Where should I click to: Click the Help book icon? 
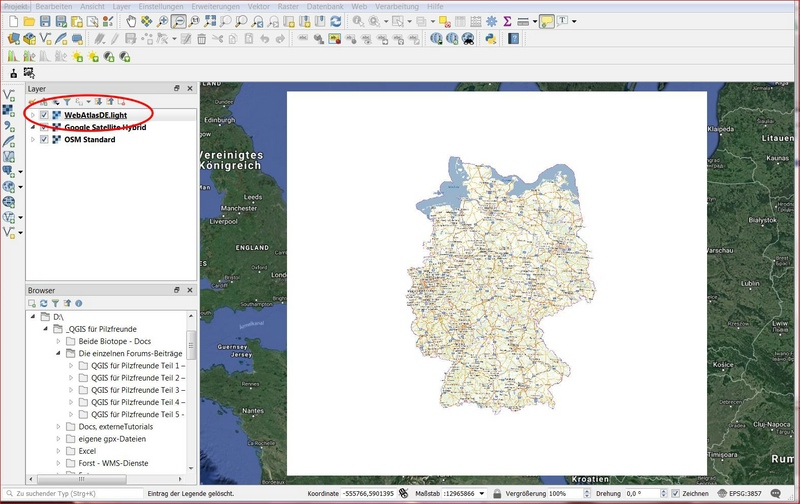[x=514, y=39]
